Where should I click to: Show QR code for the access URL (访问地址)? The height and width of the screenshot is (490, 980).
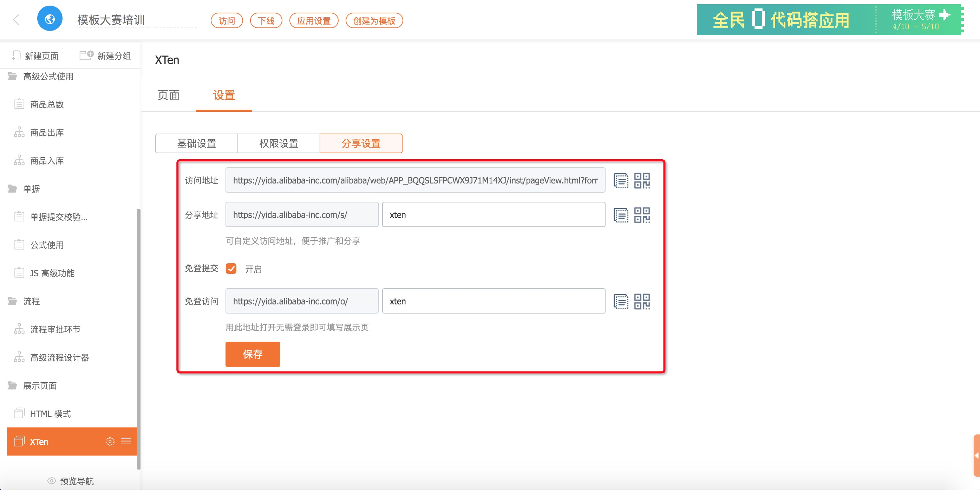642,180
